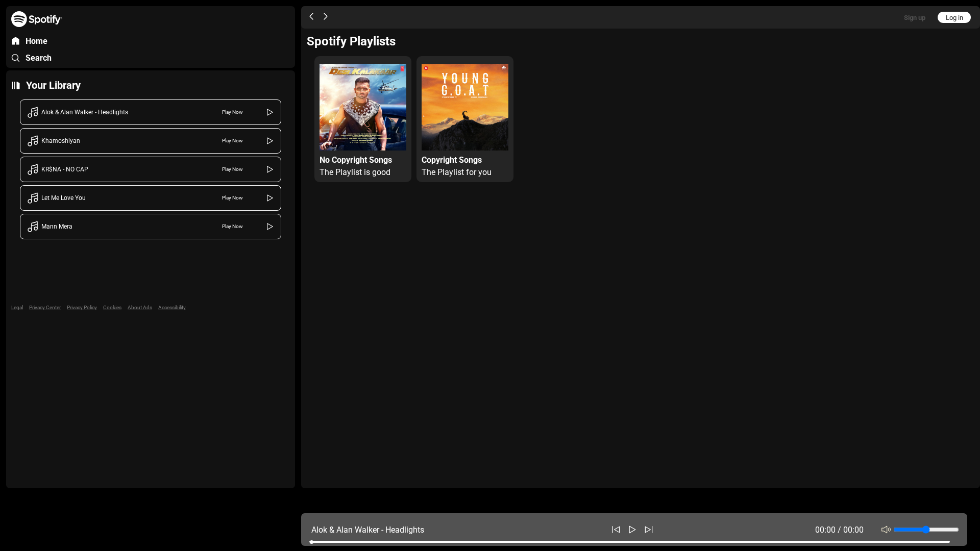Screen dimensions: 980x551
Task: Open Young G.O.A.T Copyright Songs cover
Action: 465,107
